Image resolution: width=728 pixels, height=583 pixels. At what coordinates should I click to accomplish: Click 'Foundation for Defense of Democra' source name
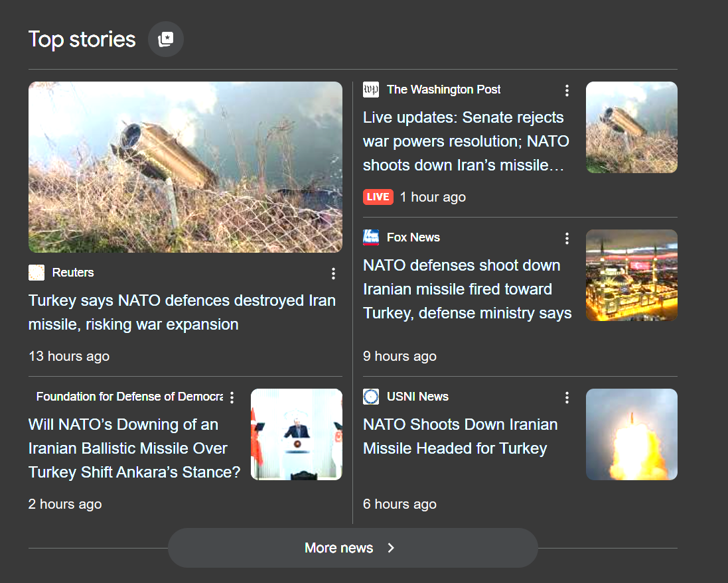(129, 397)
